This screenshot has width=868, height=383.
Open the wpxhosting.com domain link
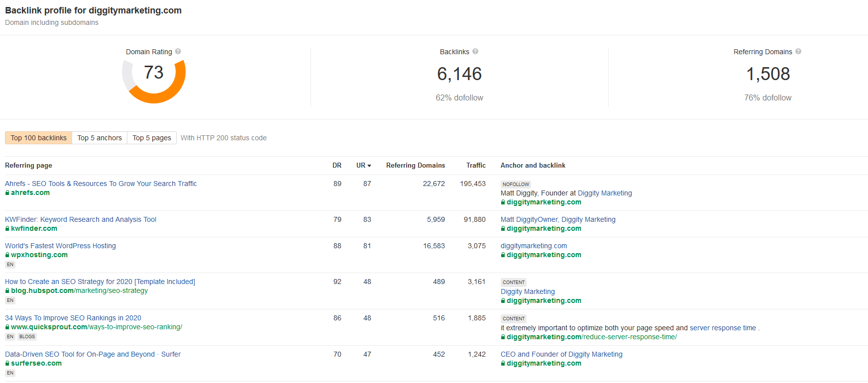pos(39,255)
